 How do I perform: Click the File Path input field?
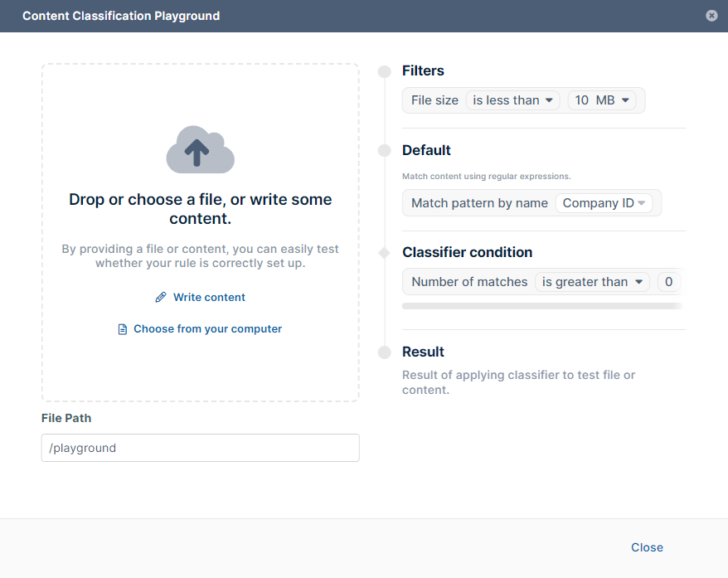tap(200, 448)
